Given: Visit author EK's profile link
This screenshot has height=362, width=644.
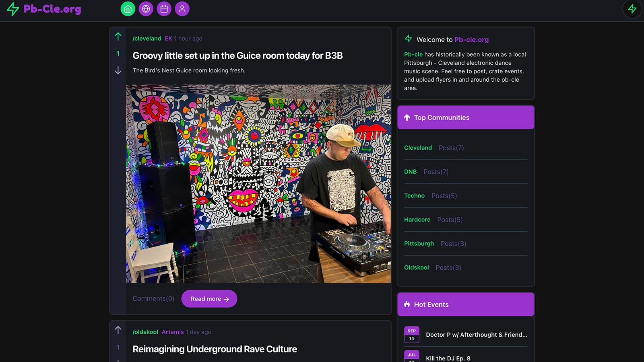Looking at the screenshot, I should click(168, 39).
